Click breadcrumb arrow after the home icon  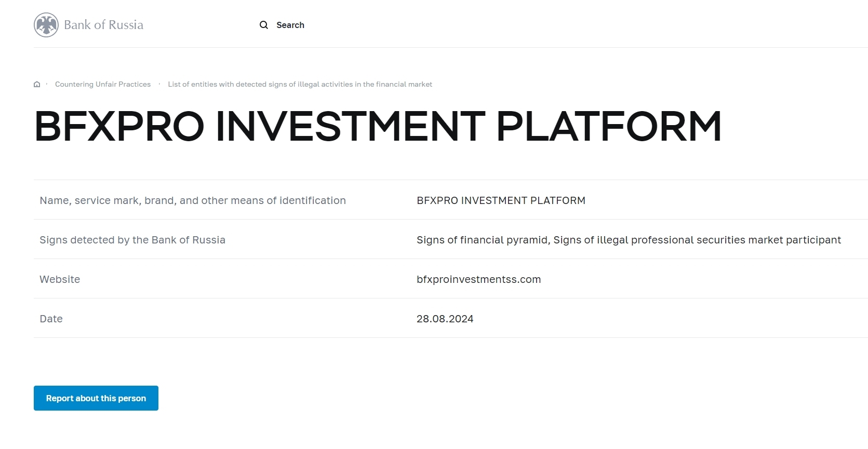coord(47,84)
